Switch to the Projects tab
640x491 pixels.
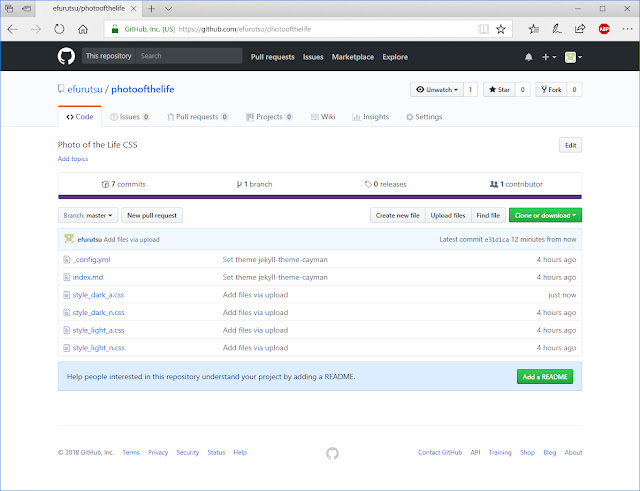269,117
